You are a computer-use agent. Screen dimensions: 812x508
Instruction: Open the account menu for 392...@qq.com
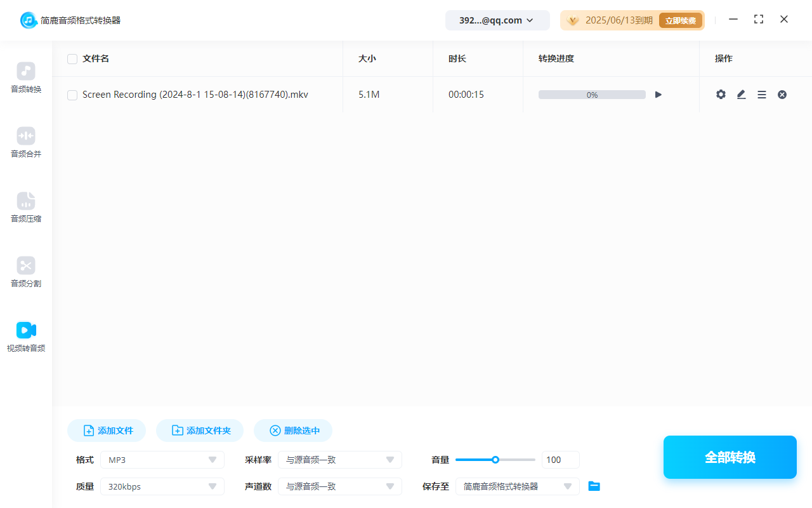497,20
